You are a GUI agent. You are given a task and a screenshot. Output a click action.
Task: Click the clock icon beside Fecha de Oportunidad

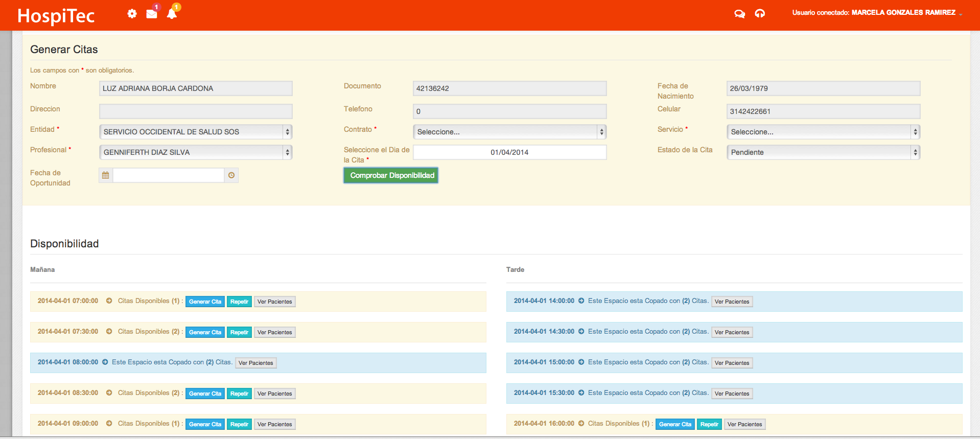[x=231, y=175]
